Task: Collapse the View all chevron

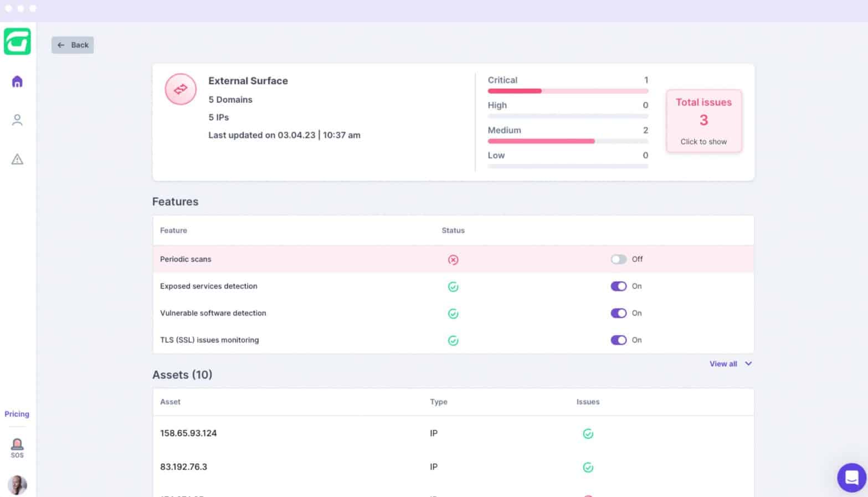Action: point(748,363)
